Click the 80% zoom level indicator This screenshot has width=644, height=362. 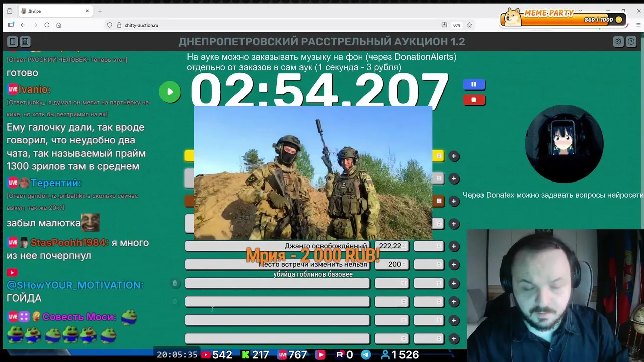[x=457, y=25]
